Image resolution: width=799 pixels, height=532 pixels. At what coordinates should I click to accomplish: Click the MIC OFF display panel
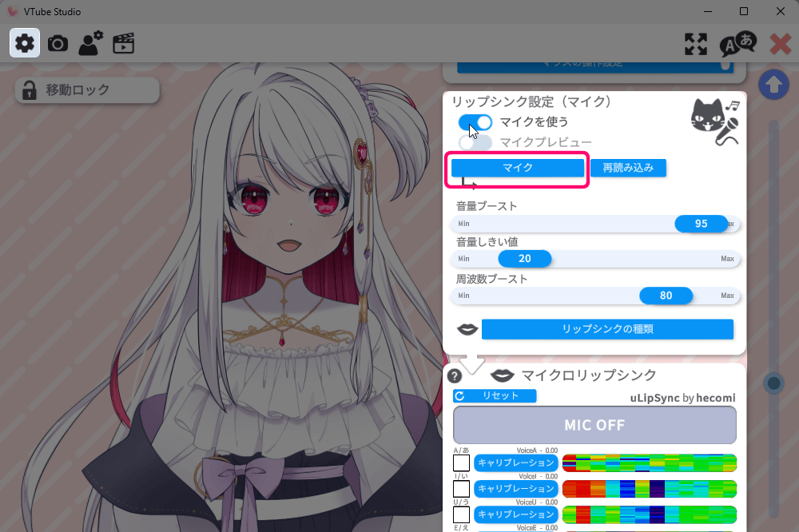click(x=594, y=425)
